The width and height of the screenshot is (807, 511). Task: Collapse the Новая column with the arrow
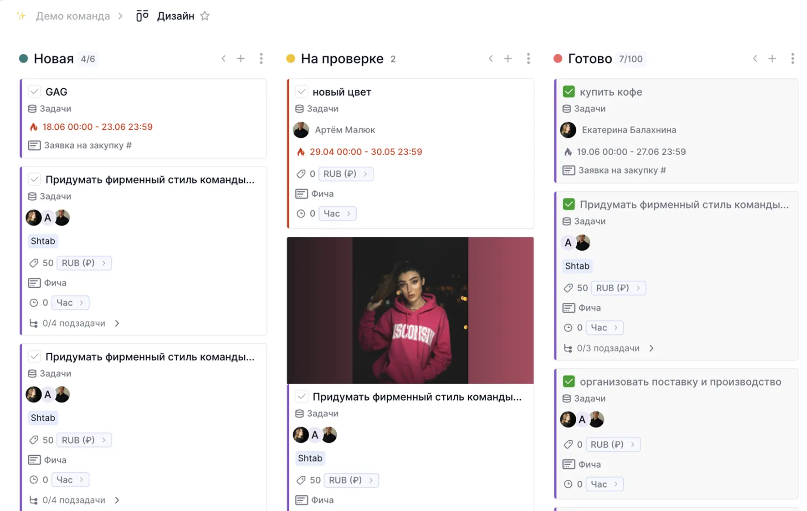tap(223, 59)
